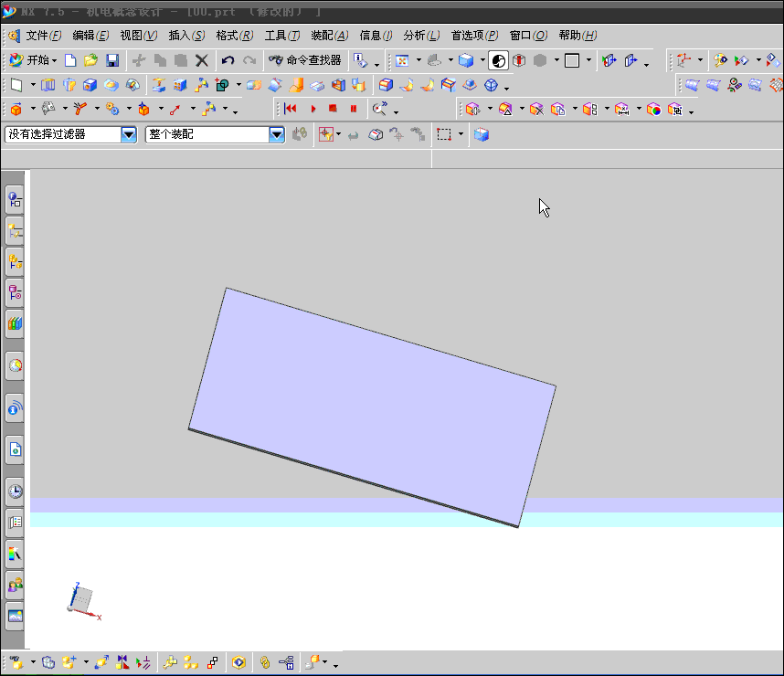Click the orange rigid body cube icon
The width and height of the screenshot is (784, 676).
16,110
